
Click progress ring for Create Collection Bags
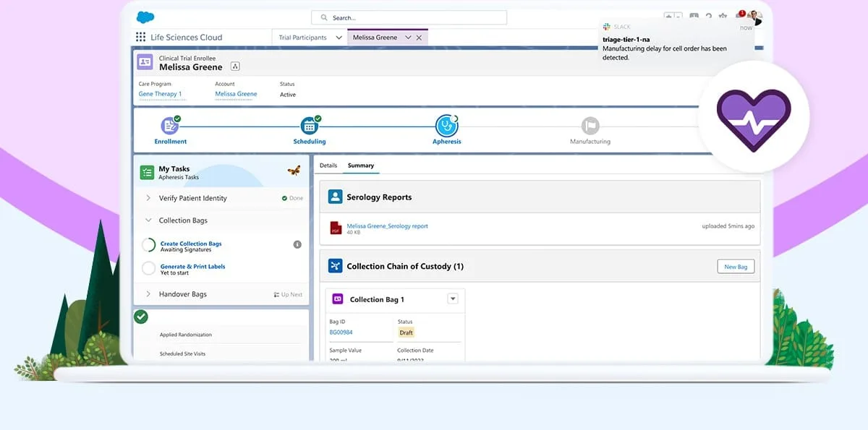[149, 246]
